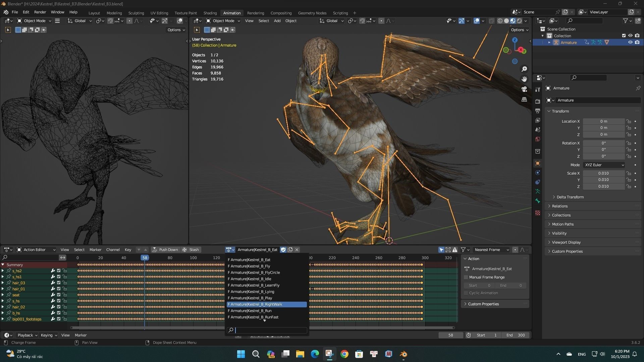The width and height of the screenshot is (644, 362).
Task: Open right viewport Options button
Action: coord(520,30)
